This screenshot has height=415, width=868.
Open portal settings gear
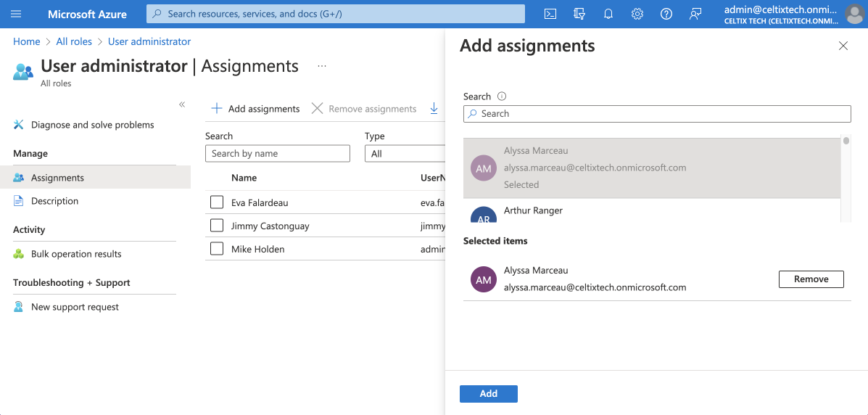point(637,14)
